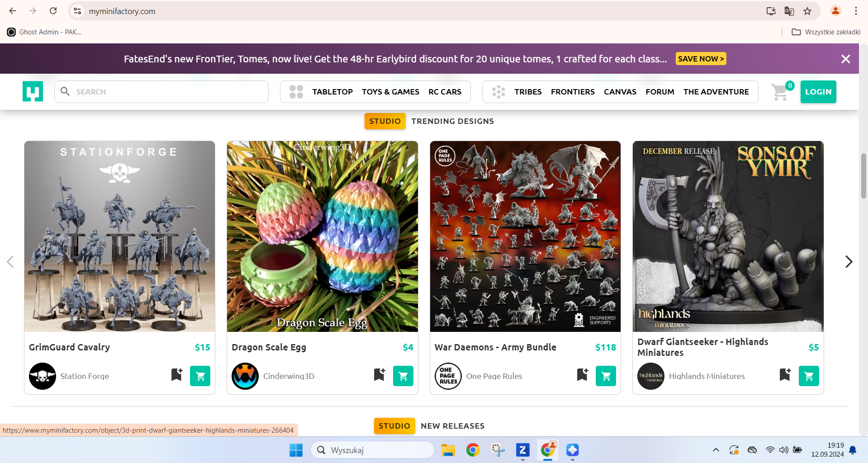Image resolution: width=868 pixels, height=463 pixels.
Task: Show next trending designs with right arrow
Action: 849,261
